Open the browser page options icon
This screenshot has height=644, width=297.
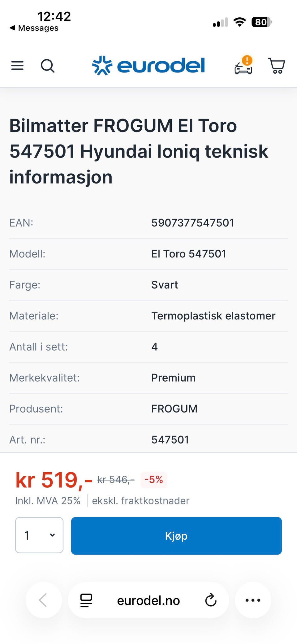(x=86, y=600)
